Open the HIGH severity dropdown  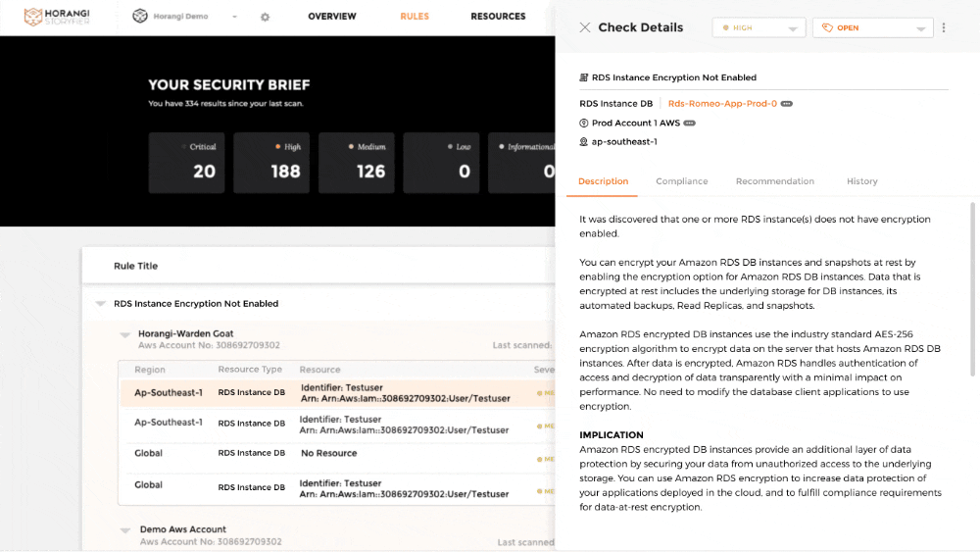click(x=759, y=27)
